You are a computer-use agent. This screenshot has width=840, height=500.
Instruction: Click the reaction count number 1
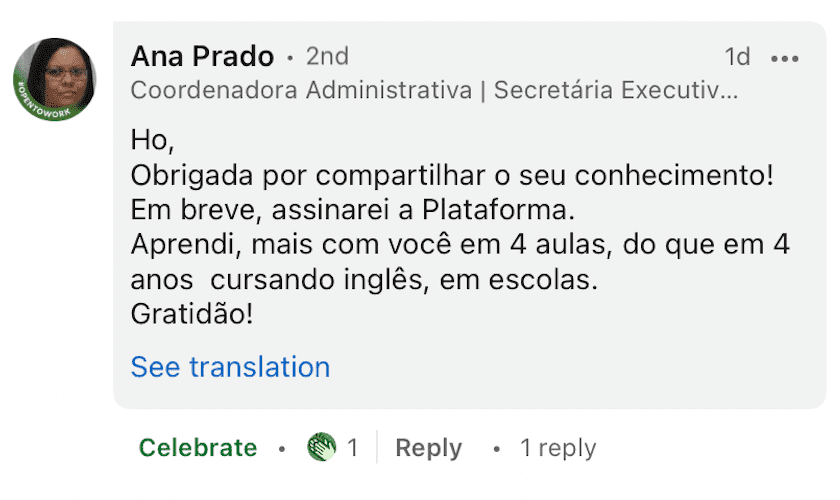pos(352,447)
